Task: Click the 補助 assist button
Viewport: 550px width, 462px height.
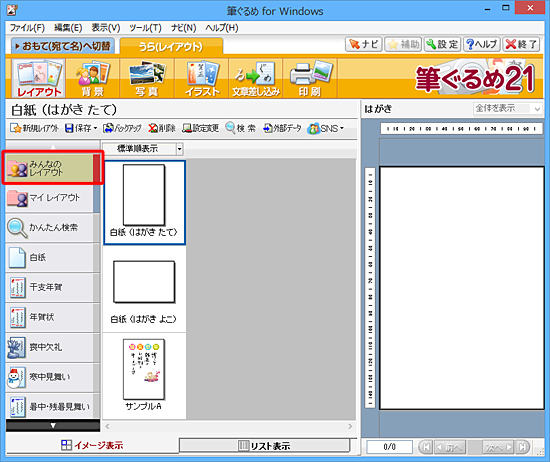Action: (403, 44)
